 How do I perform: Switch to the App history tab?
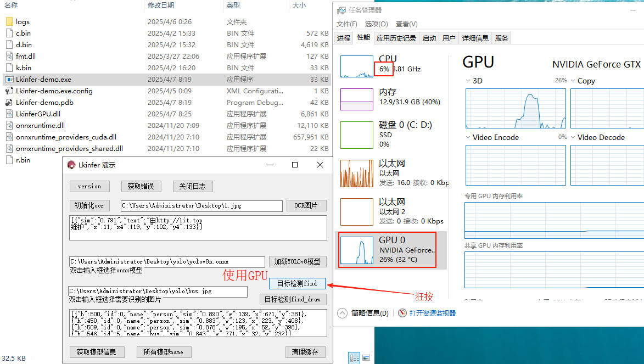point(396,38)
